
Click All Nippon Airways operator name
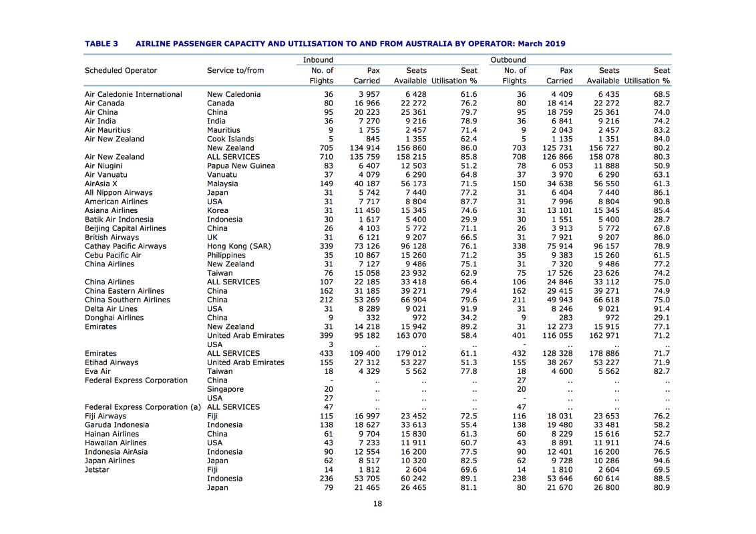[119, 192]
